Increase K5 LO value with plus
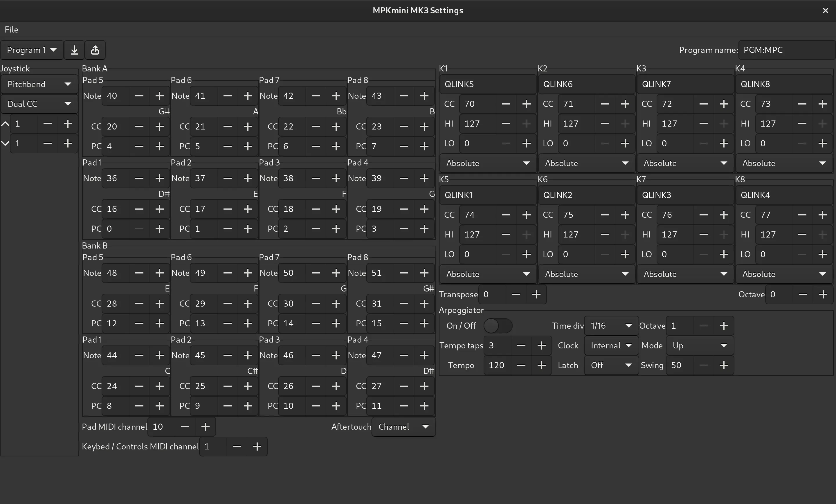Viewport: 836px width, 504px height. (526, 255)
